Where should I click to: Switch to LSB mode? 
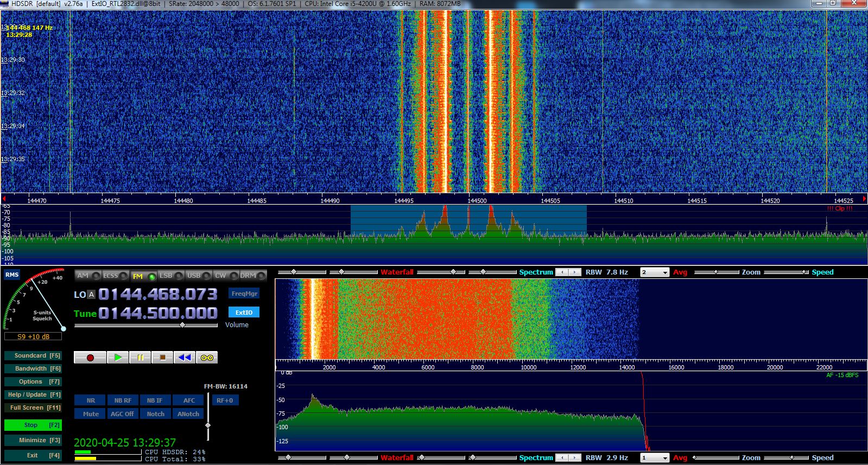click(x=171, y=276)
